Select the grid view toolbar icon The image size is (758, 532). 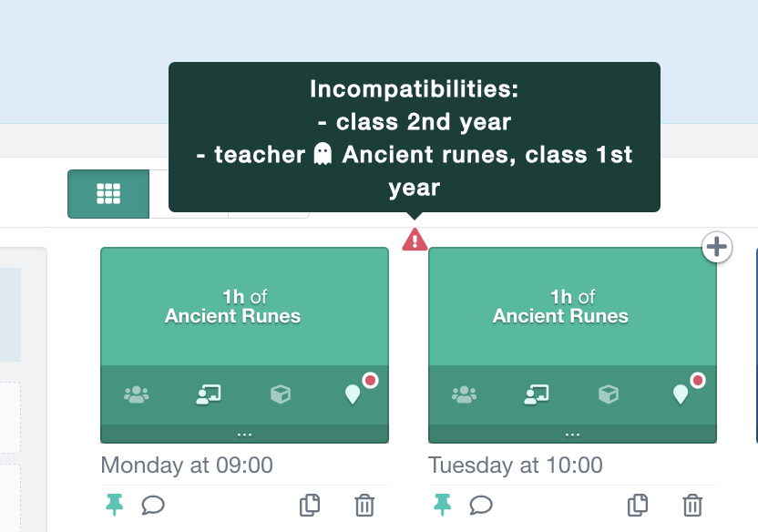[108, 194]
